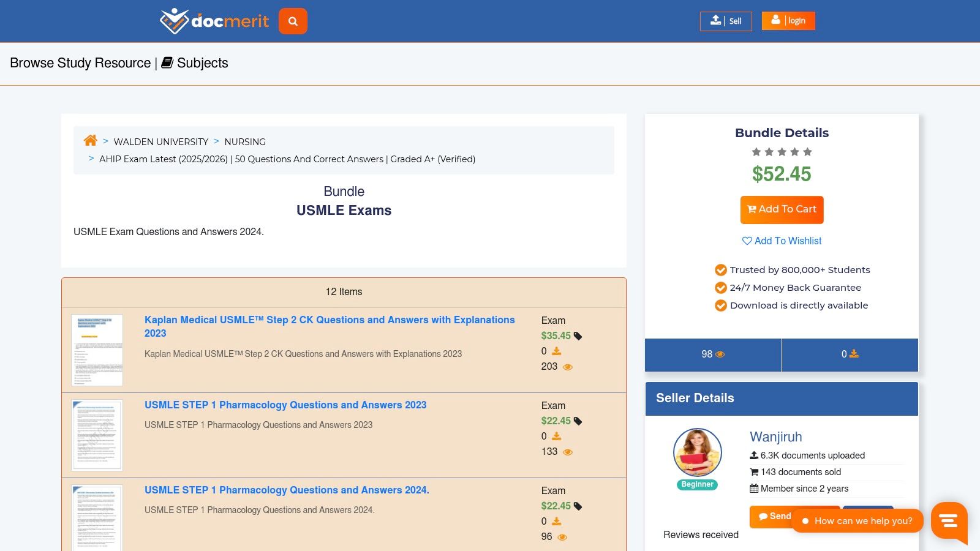Image resolution: width=980 pixels, height=551 pixels.
Task: Go to home via breadcrumb house icon
Action: pyautogui.click(x=91, y=141)
